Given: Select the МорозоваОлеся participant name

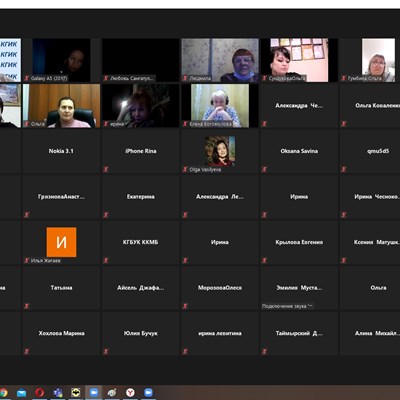Looking at the screenshot, I should (x=220, y=287).
